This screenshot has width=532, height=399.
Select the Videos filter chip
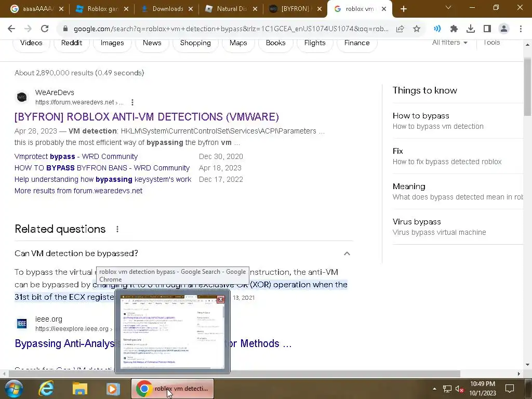pyautogui.click(x=31, y=43)
